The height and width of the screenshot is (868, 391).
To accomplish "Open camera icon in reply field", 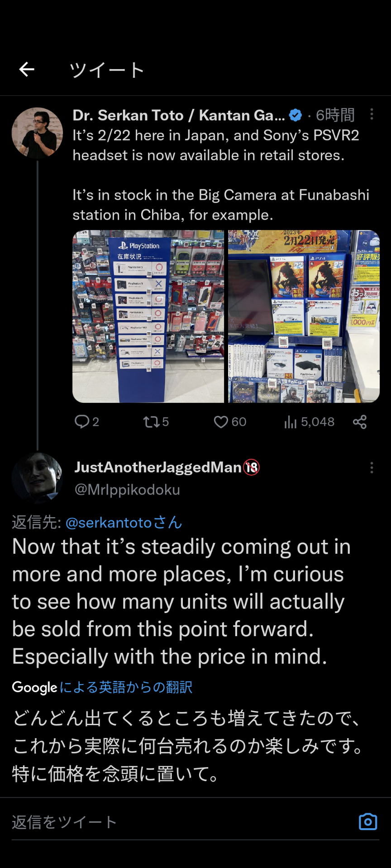I will 368,821.
